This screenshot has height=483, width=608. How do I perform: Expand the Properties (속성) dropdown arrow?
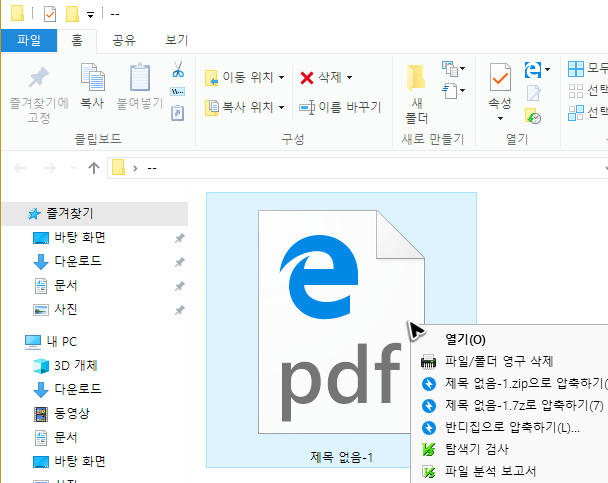(500, 118)
